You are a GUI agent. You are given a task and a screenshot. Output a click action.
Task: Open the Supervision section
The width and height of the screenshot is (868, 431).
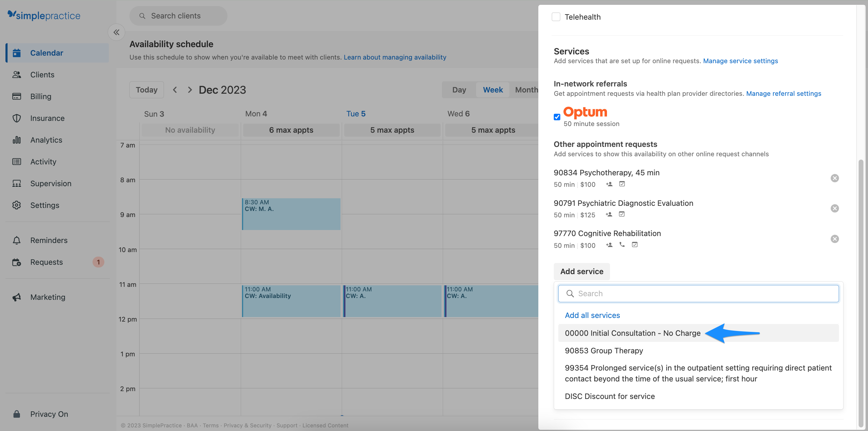(51, 183)
